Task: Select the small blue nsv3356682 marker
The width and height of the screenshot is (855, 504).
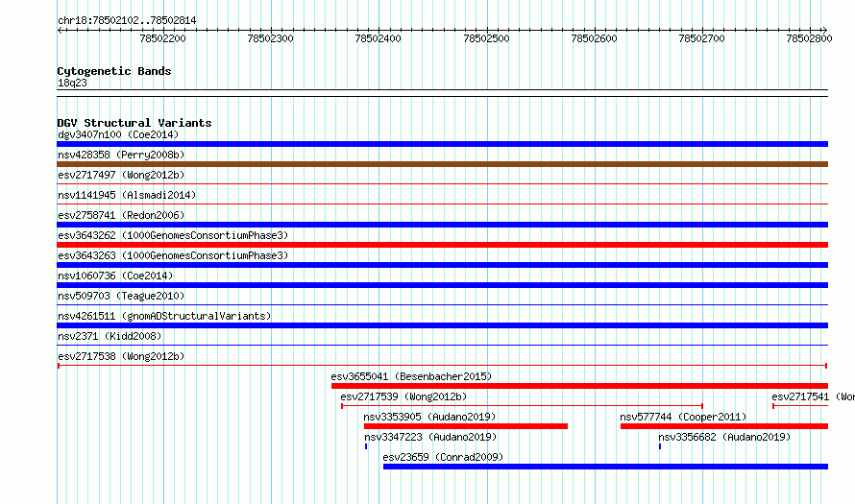Action: click(660, 446)
